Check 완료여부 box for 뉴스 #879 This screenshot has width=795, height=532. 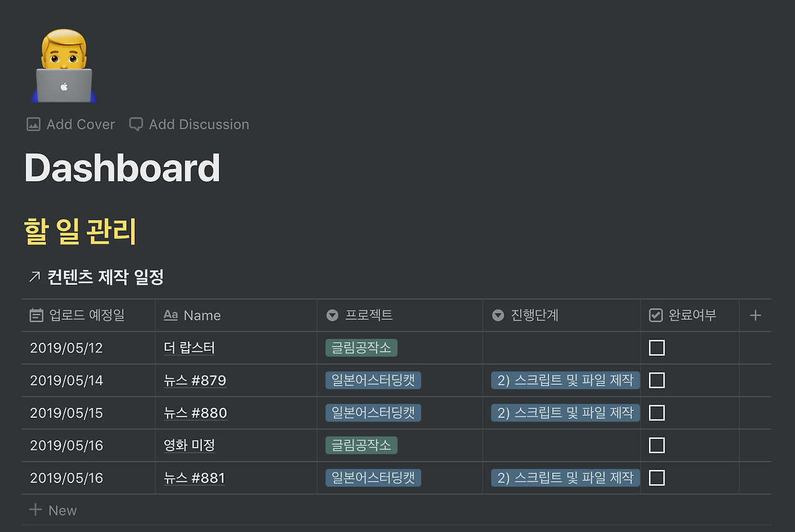click(656, 380)
